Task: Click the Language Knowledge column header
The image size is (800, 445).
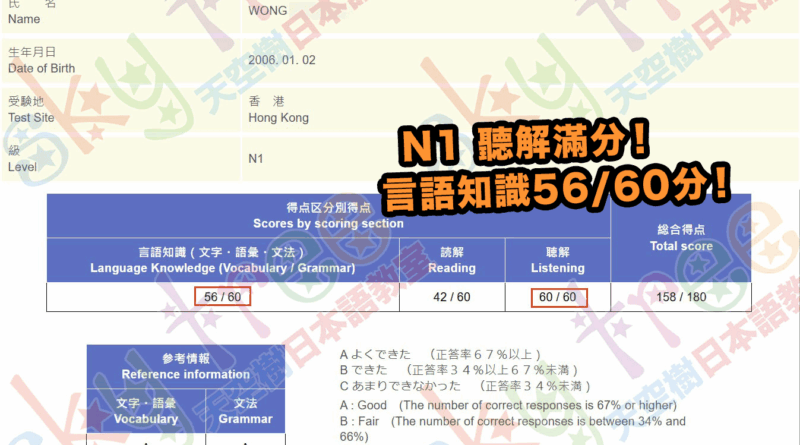Action: click(x=223, y=260)
